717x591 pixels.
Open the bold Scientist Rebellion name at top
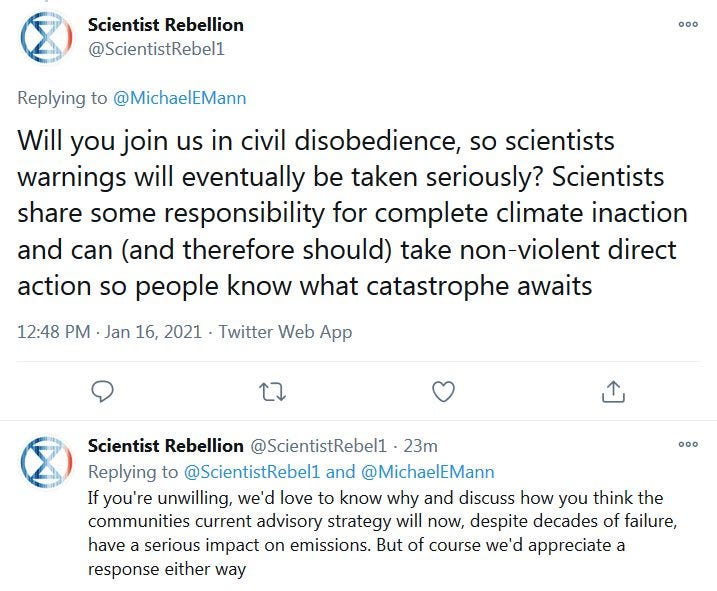coord(165,24)
